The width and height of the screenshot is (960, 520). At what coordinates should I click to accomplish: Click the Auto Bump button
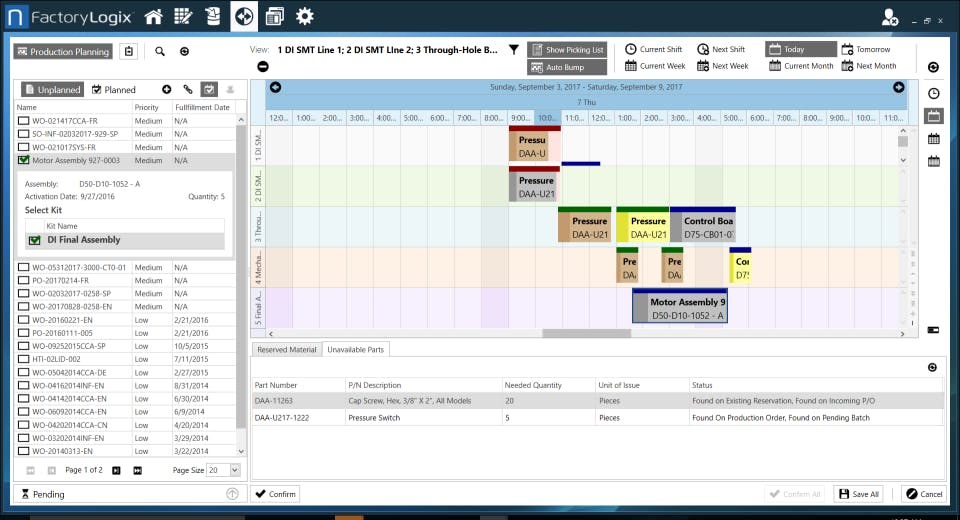click(x=567, y=67)
